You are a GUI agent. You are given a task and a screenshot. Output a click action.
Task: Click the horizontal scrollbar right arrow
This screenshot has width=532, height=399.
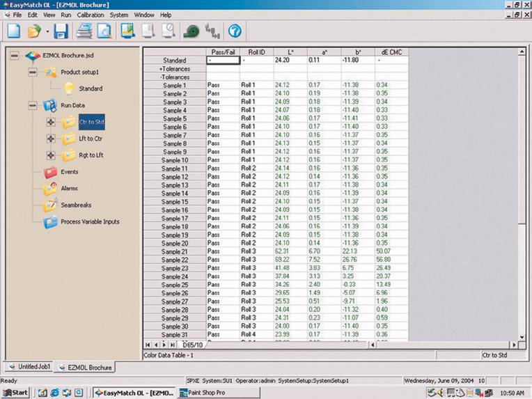[x=514, y=345]
